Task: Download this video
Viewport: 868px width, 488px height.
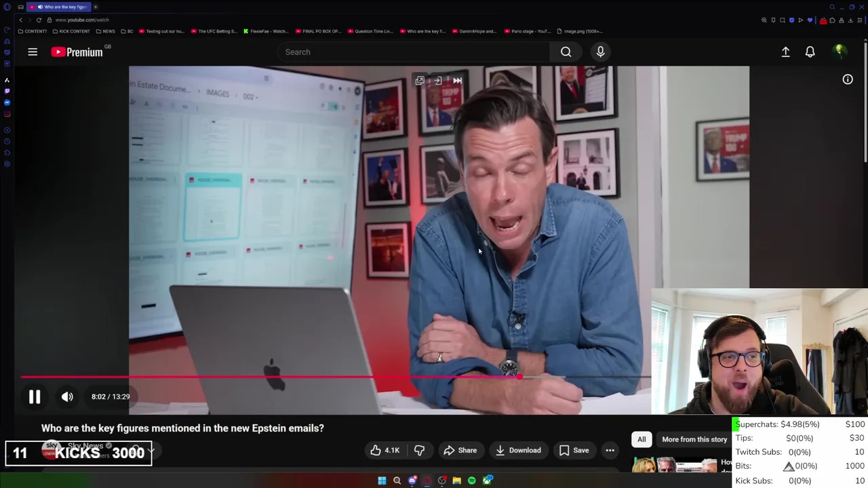Action: [518, 450]
